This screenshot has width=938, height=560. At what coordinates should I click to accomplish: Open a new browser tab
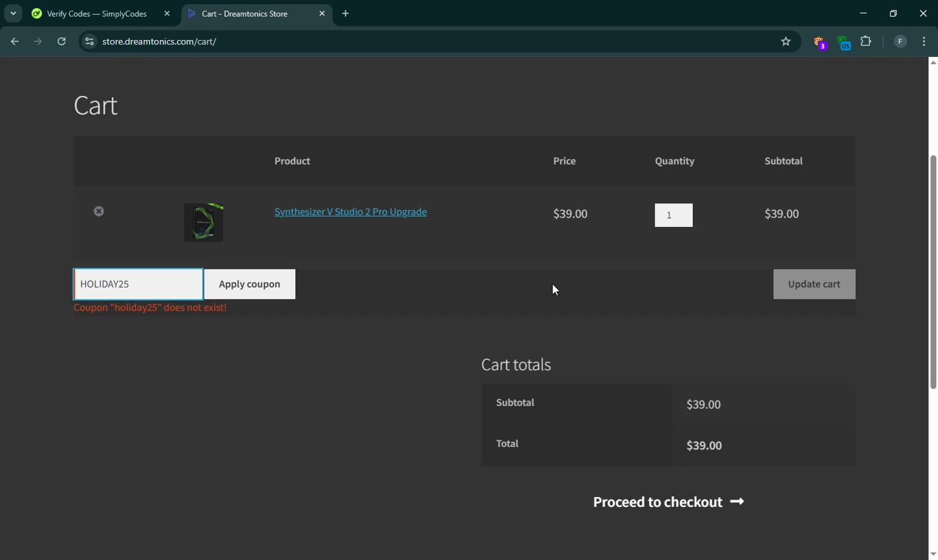pos(346,14)
